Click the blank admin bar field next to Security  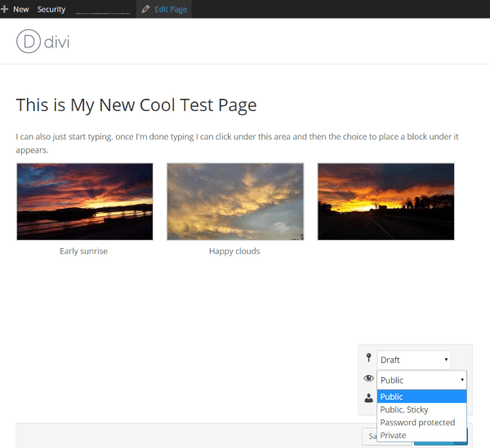click(x=103, y=9)
